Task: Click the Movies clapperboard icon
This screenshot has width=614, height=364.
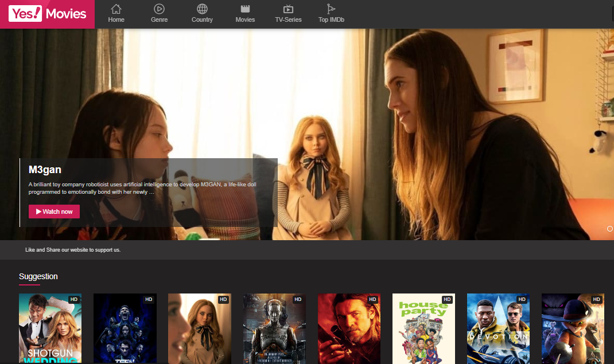Action: [245, 9]
